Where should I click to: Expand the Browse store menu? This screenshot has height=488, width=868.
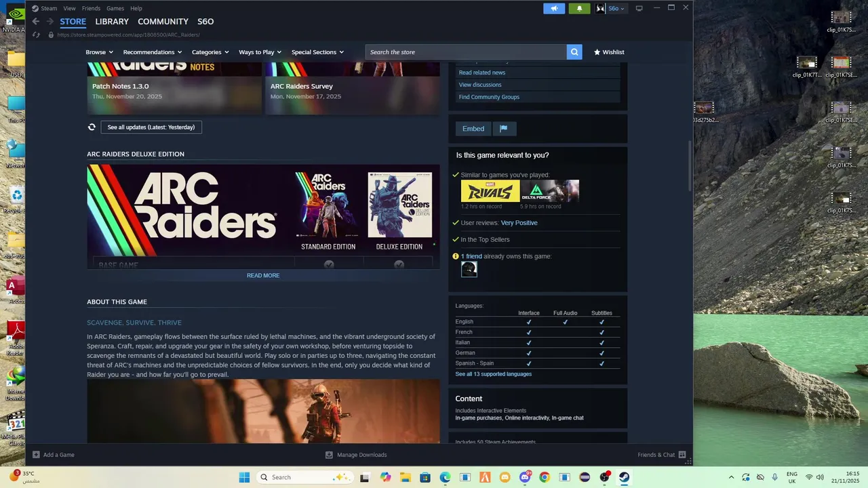[99, 52]
